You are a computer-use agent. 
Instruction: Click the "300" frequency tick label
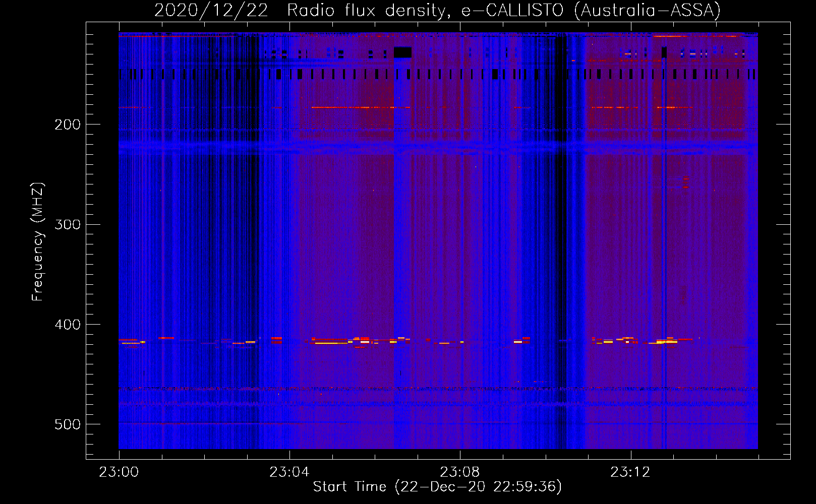[x=68, y=224]
